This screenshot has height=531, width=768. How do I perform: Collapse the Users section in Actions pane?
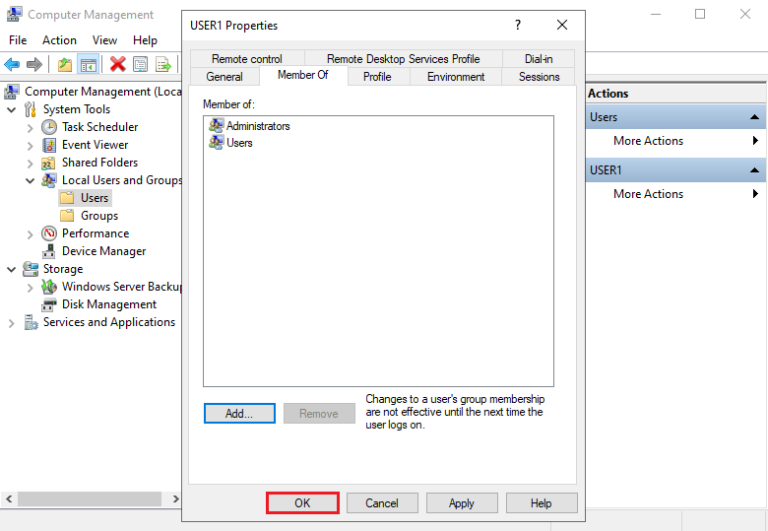755,118
